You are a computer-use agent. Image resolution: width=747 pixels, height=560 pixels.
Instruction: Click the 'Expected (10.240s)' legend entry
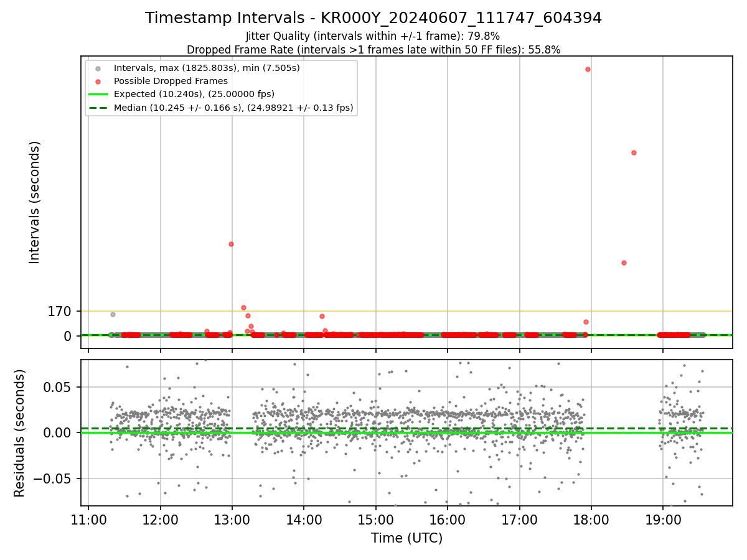(x=194, y=94)
